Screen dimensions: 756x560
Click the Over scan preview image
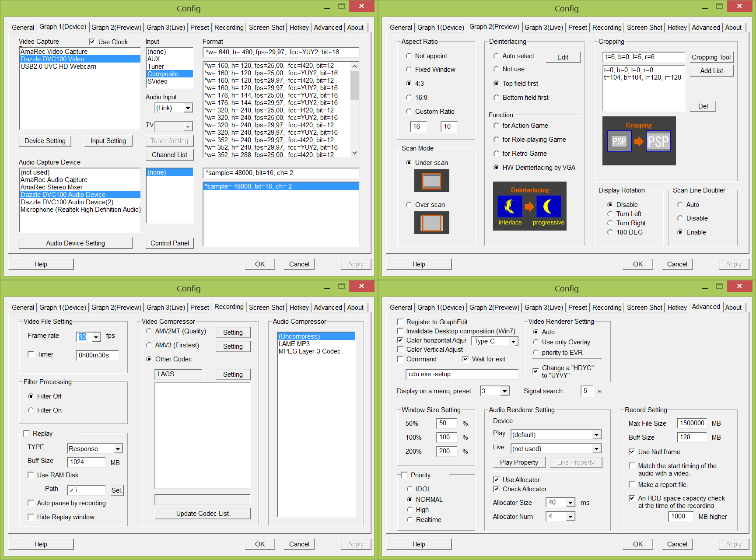431,223
